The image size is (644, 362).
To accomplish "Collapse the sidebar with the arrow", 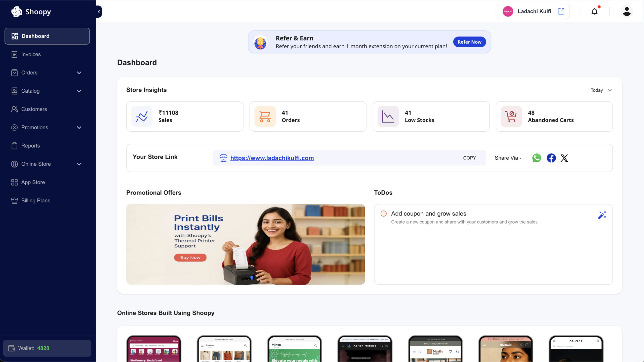I will point(99,11).
